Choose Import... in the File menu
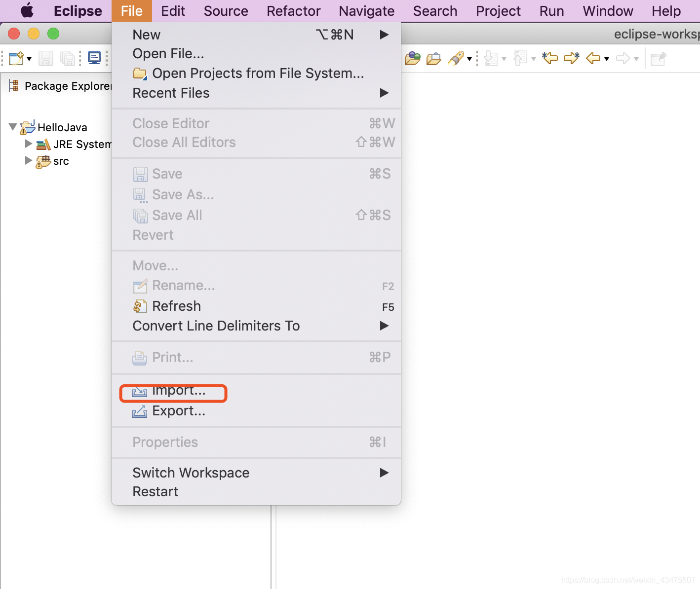Screen dimensions: 700x589 point(256,391)
